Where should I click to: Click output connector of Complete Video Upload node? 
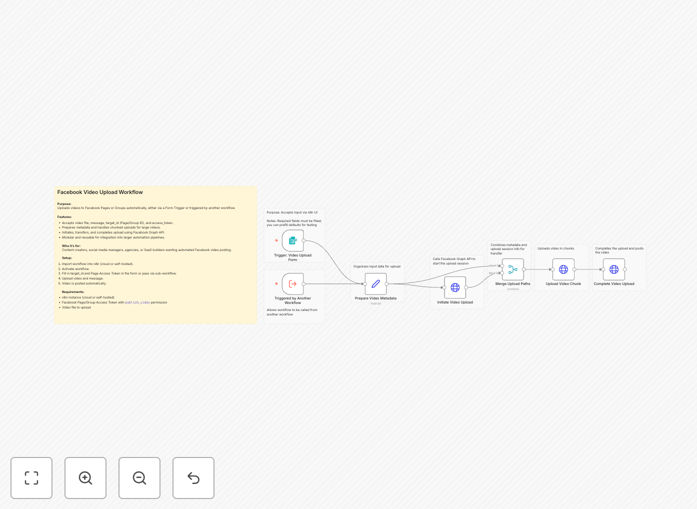pos(625,269)
